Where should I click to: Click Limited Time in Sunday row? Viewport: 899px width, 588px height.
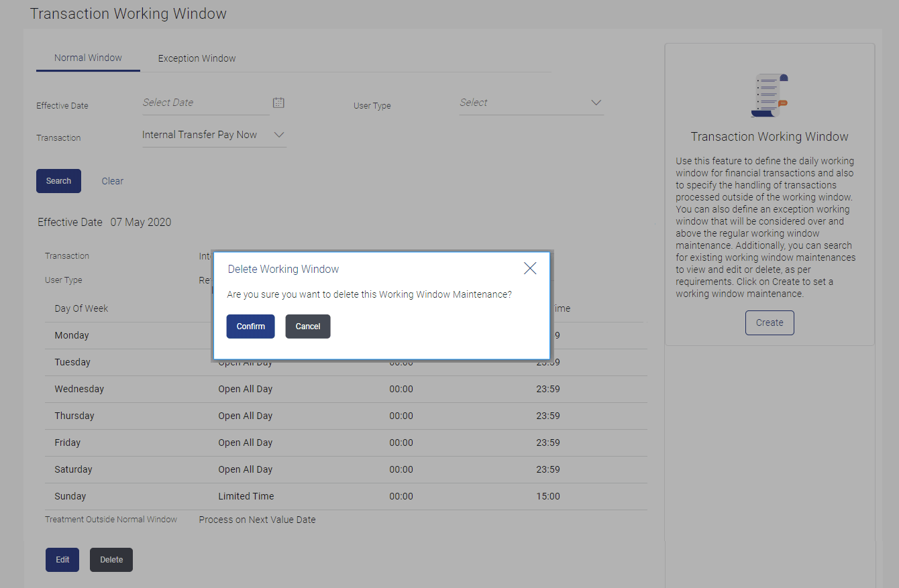[246, 496]
